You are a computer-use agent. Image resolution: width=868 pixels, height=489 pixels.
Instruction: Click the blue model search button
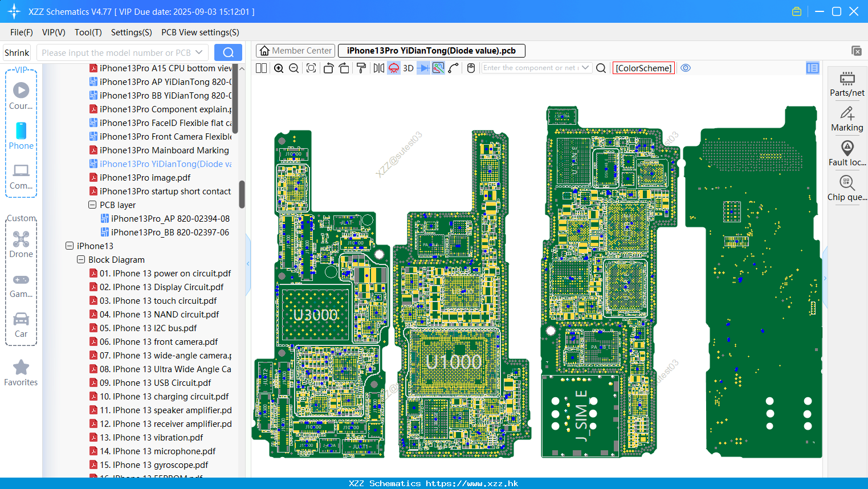point(228,52)
